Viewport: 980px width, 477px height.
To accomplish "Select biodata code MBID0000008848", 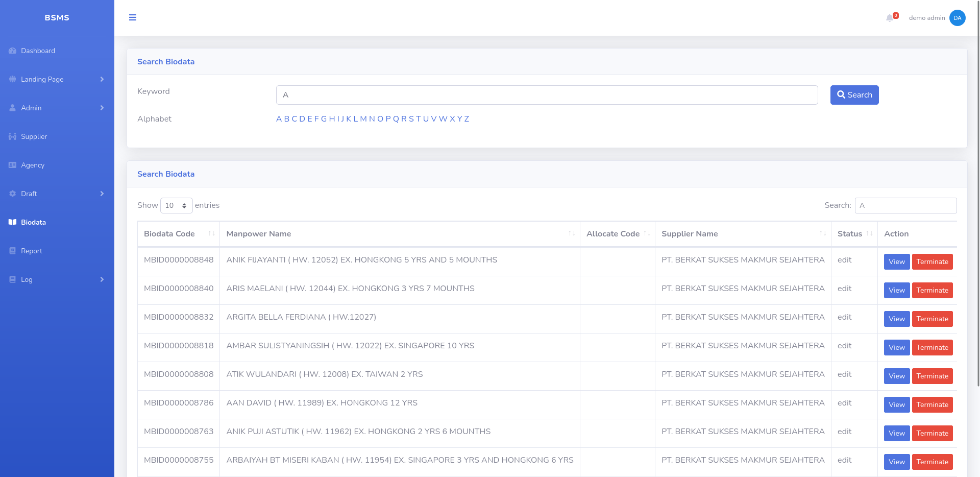I will 179,260.
